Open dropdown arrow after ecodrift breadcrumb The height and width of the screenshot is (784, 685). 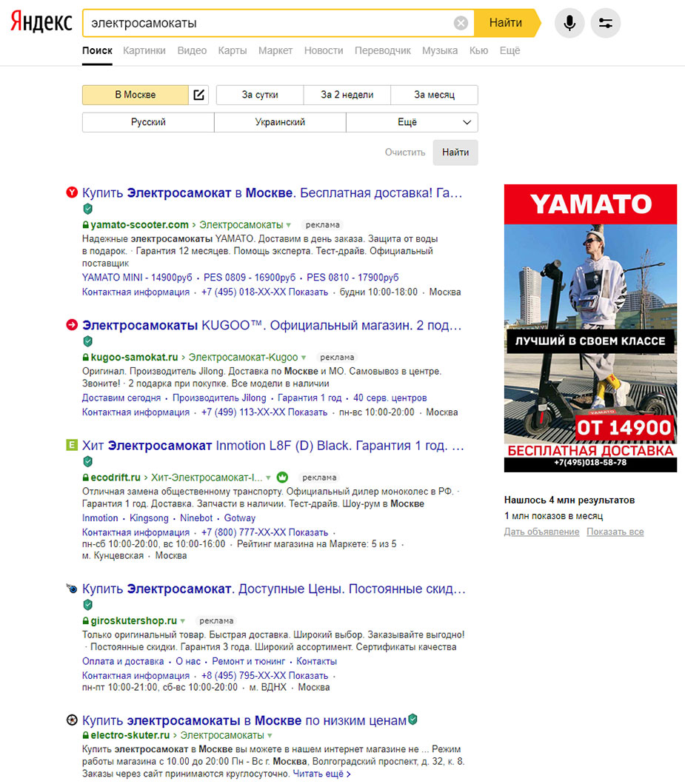point(269,478)
